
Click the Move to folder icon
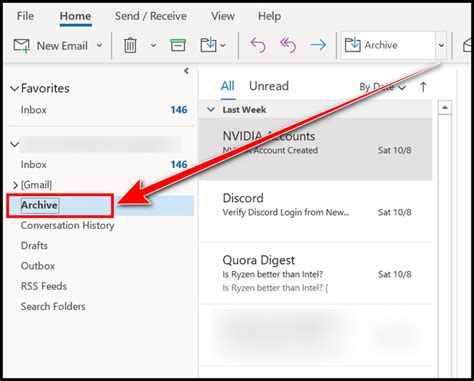(x=209, y=45)
